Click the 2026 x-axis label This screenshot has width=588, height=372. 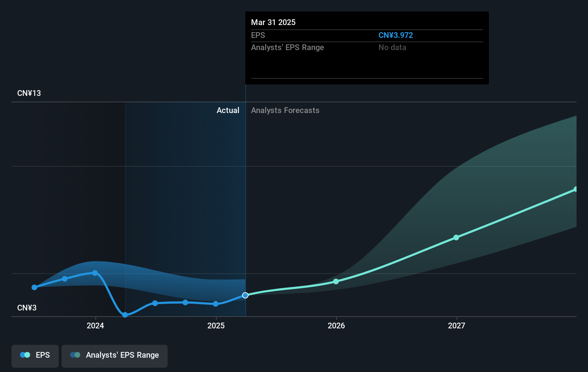336,325
